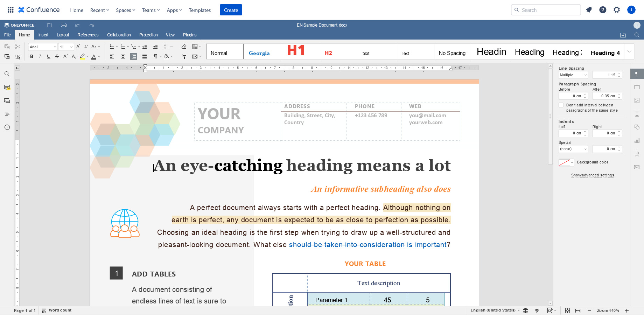The image size is (644, 315).
Task: Enable Don't add interval between paragraphs checkbox
Action: coord(561,105)
